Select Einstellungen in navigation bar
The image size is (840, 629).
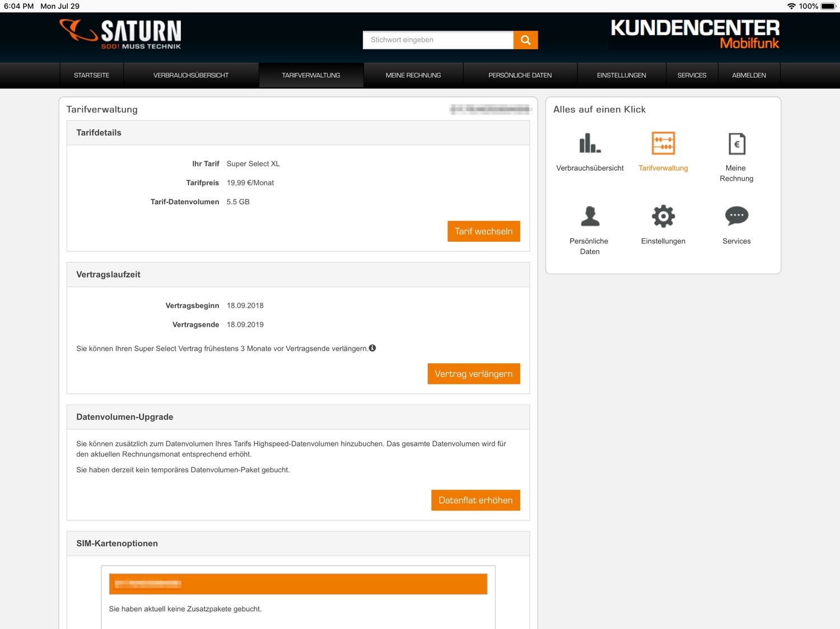click(622, 76)
